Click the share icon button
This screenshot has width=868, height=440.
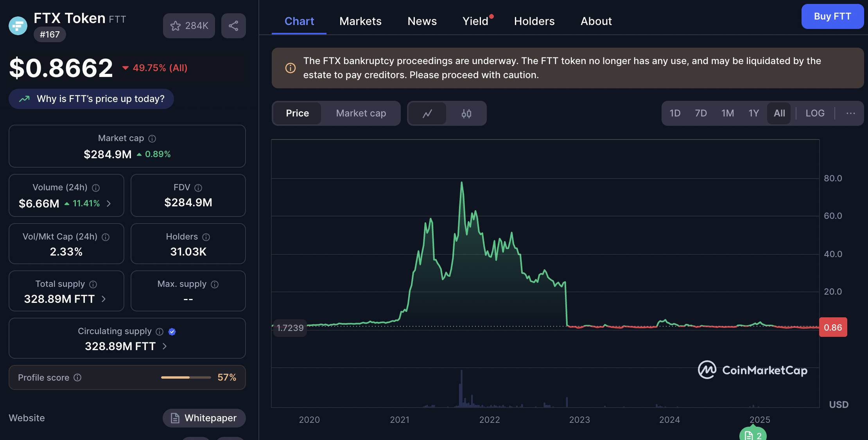point(233,26)
